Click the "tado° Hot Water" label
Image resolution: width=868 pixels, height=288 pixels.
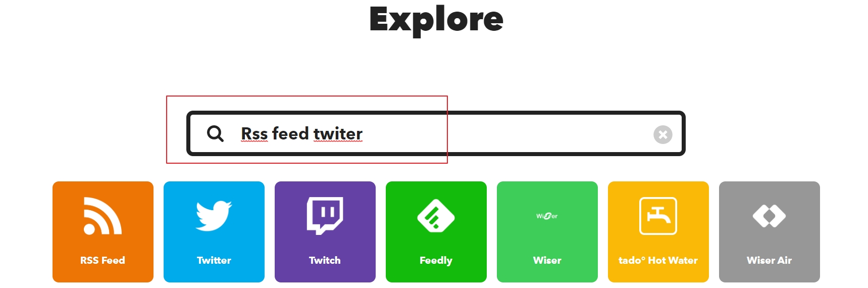(x=658, y=260)
